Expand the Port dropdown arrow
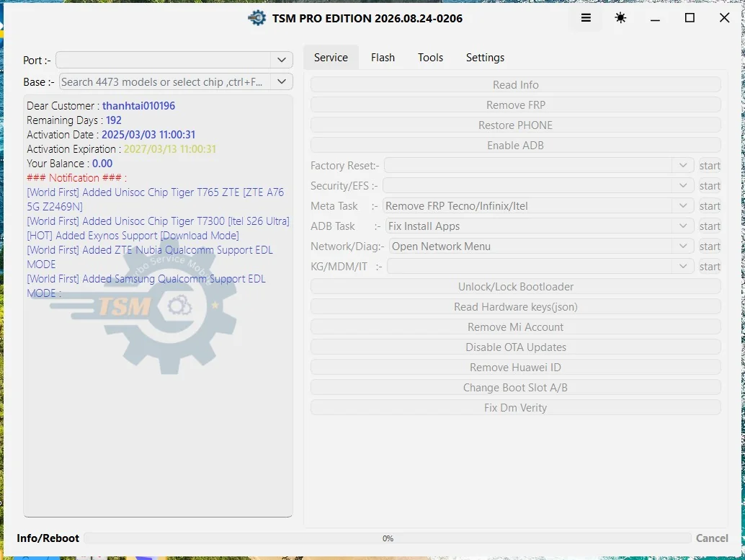 pos(281,60)
